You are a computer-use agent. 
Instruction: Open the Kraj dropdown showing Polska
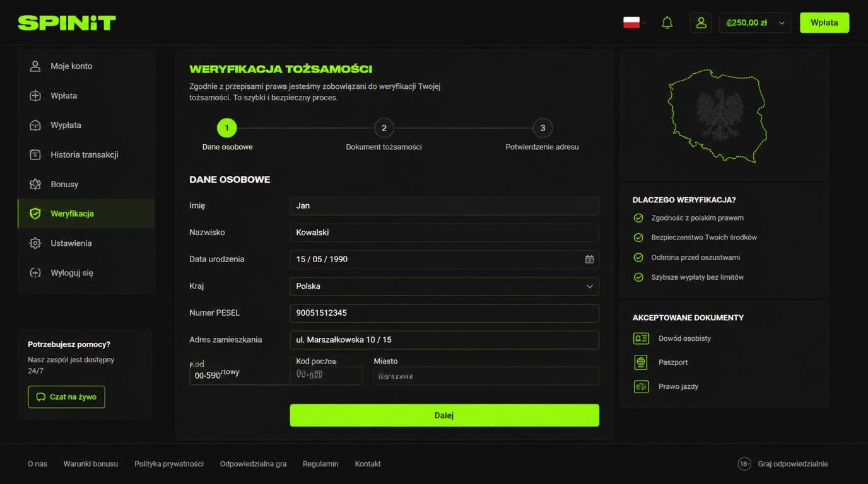pos(444,286)
